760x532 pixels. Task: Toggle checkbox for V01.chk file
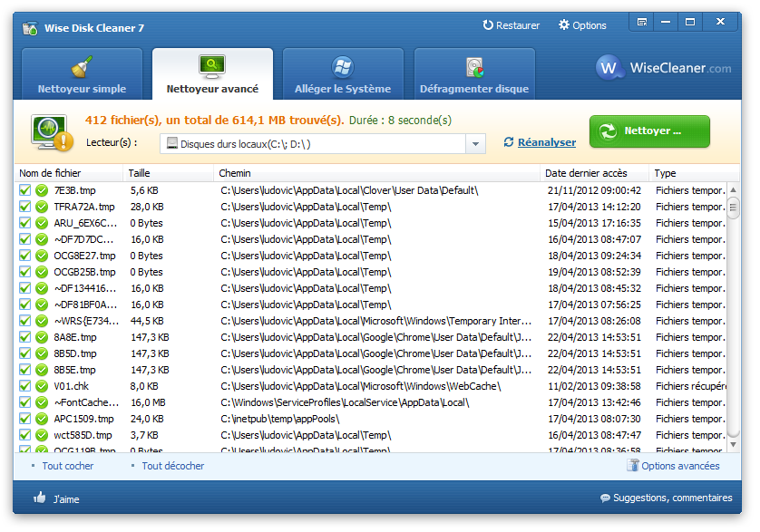(25, 386)
